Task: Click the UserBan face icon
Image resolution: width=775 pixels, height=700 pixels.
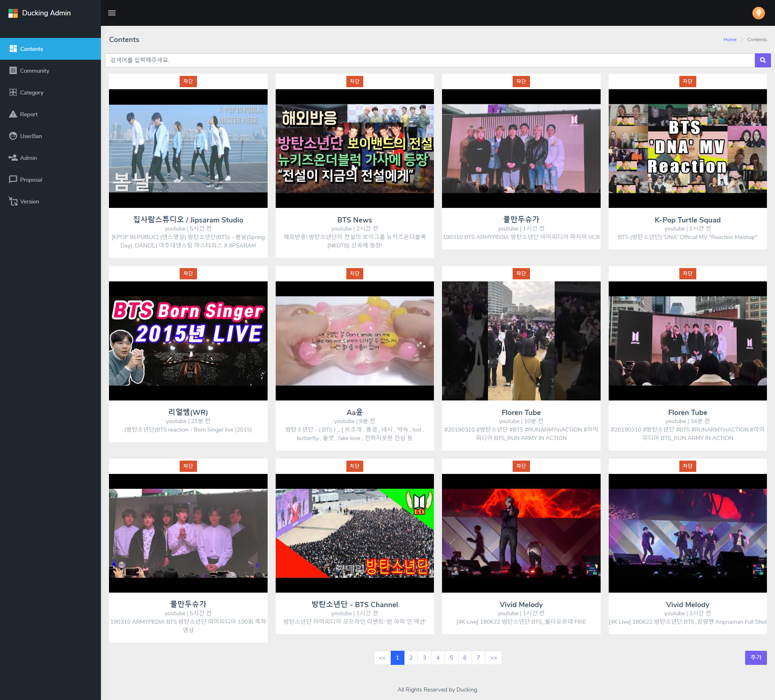Action: coord(13,136)
